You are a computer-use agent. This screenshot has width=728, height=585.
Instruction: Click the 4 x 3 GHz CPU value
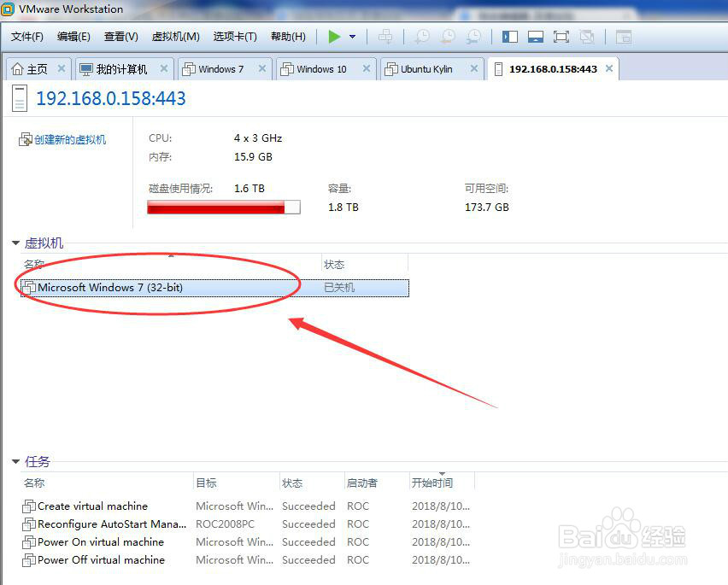coord(258,138)
